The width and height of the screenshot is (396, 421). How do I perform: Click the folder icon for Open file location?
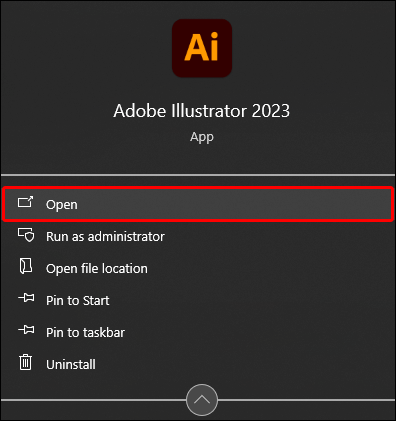click(26, 266)
